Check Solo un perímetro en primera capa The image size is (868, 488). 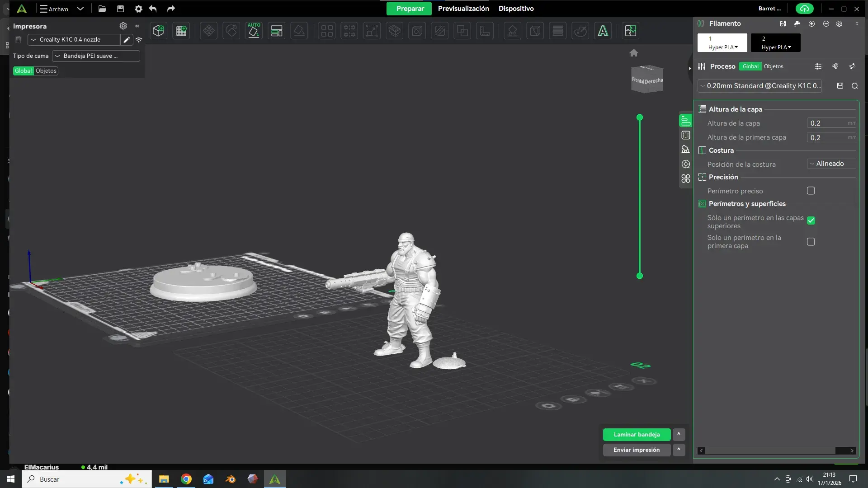click(x=811, y=242)
